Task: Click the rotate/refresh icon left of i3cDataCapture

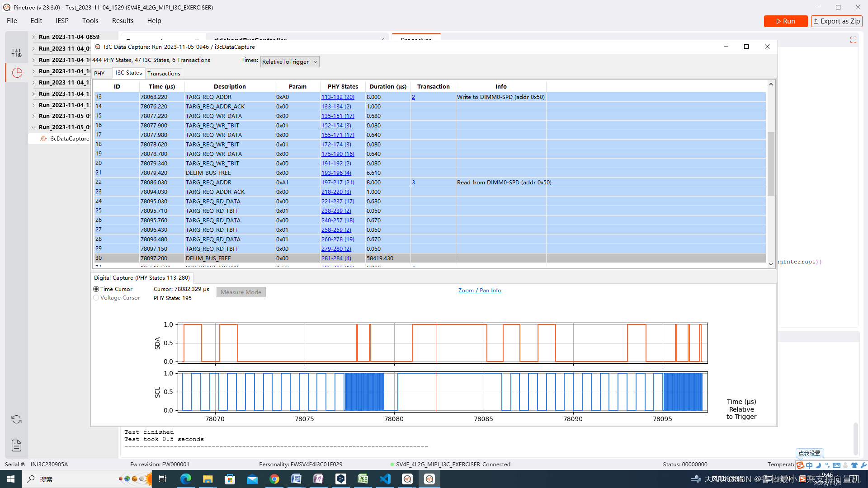Action: tap(42, 138)
